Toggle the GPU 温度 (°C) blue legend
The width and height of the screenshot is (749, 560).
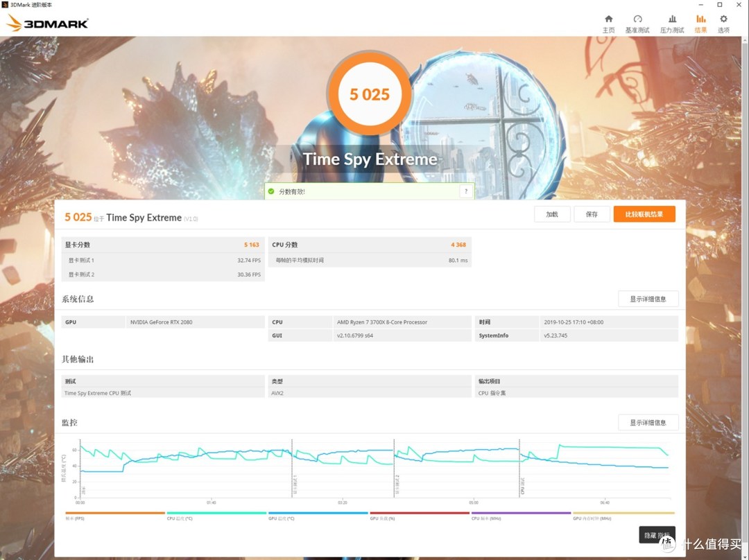(x=318, y=516)
